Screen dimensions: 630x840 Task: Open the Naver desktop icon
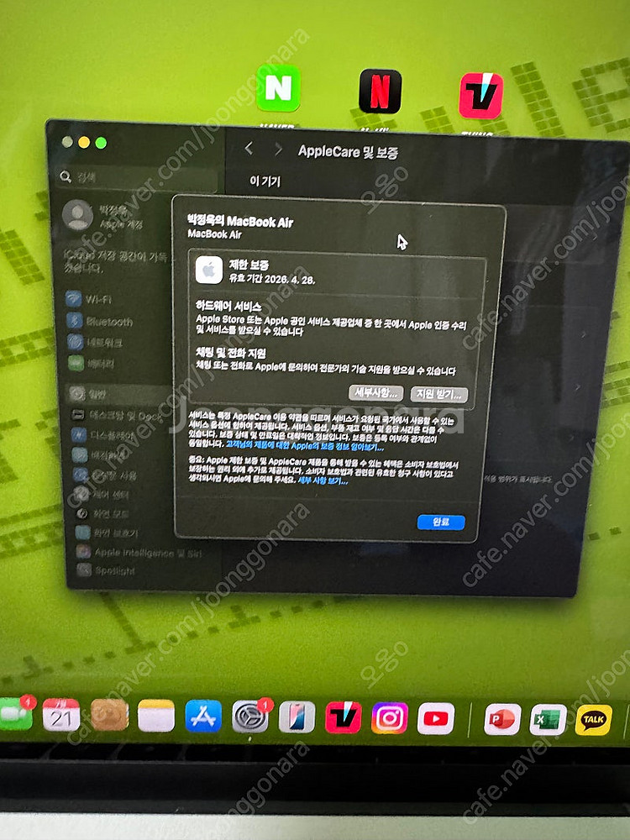point(277,88)
